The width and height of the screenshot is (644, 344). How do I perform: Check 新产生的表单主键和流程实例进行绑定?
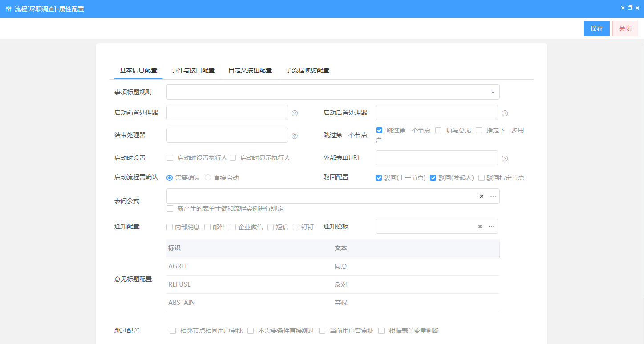(170, 208)
